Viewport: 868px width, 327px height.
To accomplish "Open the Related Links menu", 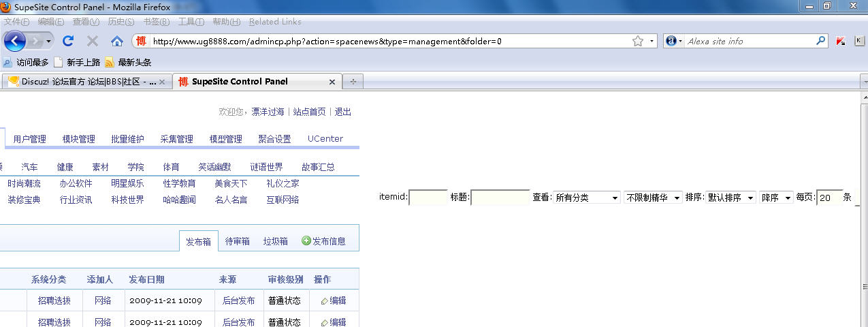I will [x=275, y=22].
